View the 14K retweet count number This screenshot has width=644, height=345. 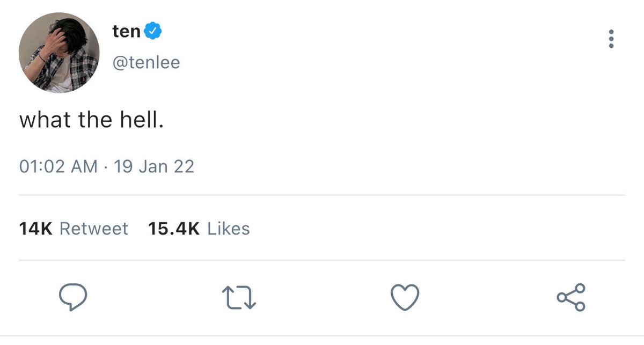click(35, 229)
